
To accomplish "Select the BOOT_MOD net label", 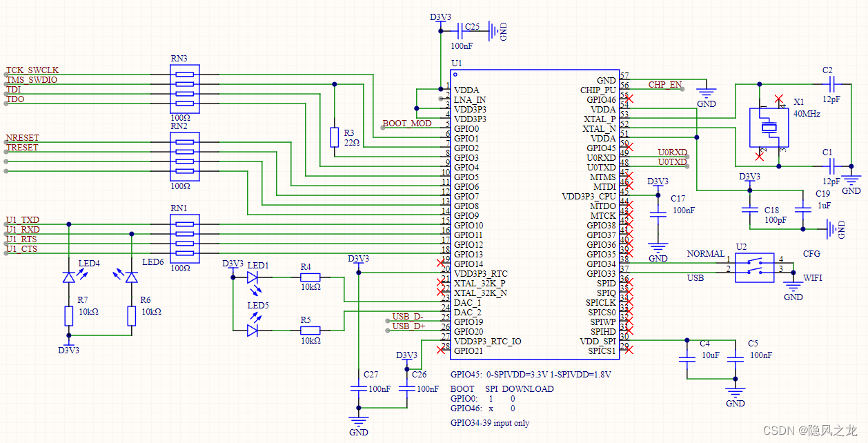I will pyautogui.click(x=407, y=124).
